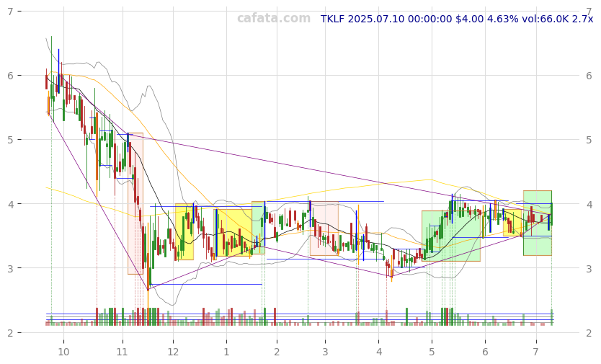601x364 pixels.
Task: Click x-axis month label 2
Action: pos(277,352)
